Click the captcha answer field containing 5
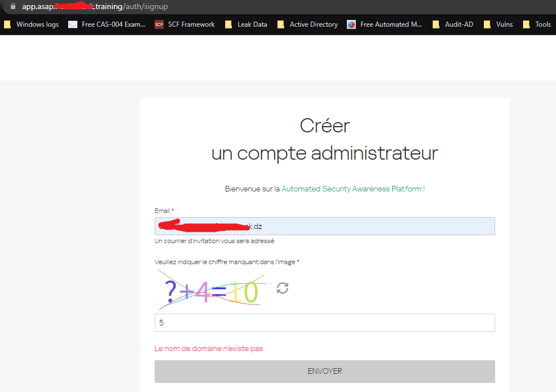 click(x=325, y=323)
